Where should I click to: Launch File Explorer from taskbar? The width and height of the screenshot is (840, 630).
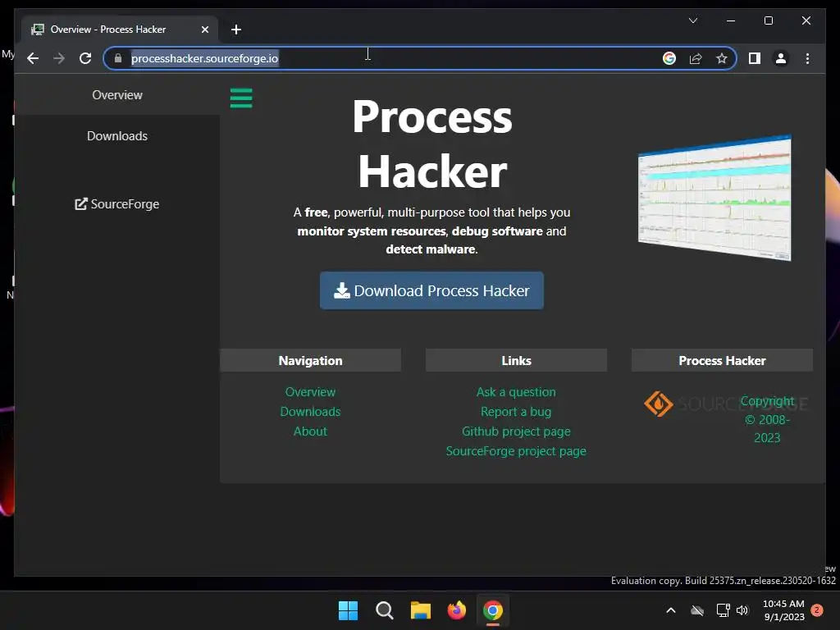click(x=421, y=610)
